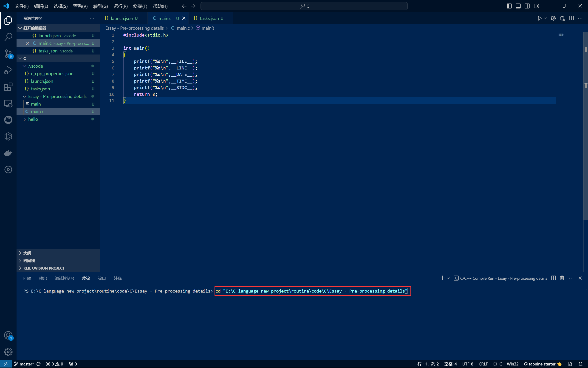Split the terminal panel

click(554, 278)
